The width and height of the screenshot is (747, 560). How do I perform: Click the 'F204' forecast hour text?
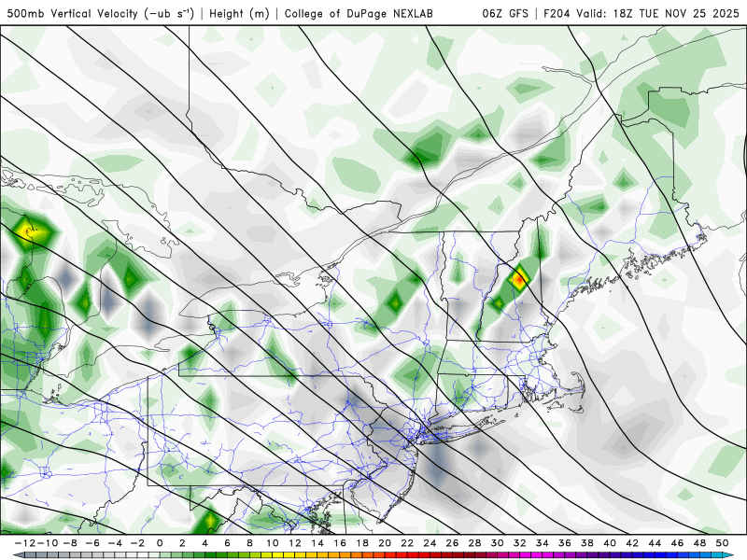pyautogui.click(x=557, y=13)
